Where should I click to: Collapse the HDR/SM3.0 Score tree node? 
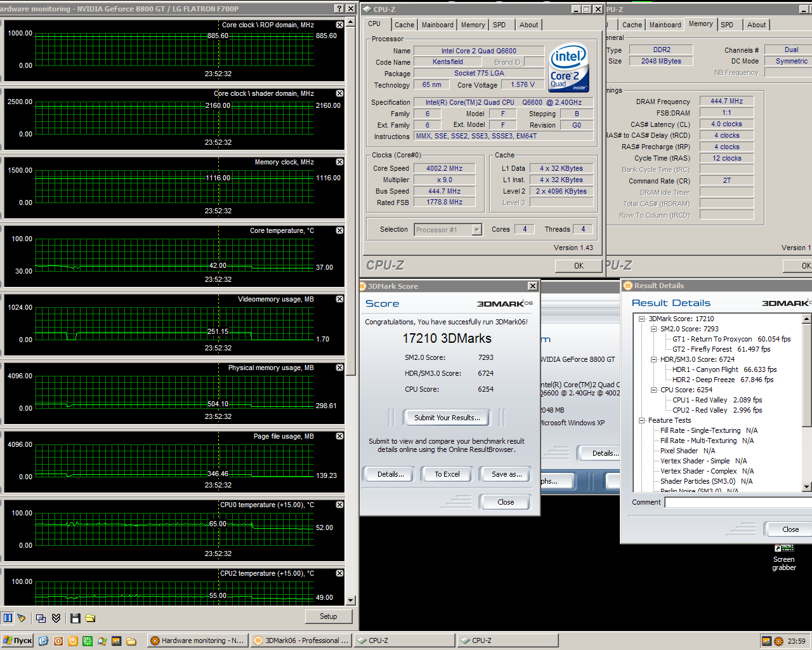pos(653,359)
